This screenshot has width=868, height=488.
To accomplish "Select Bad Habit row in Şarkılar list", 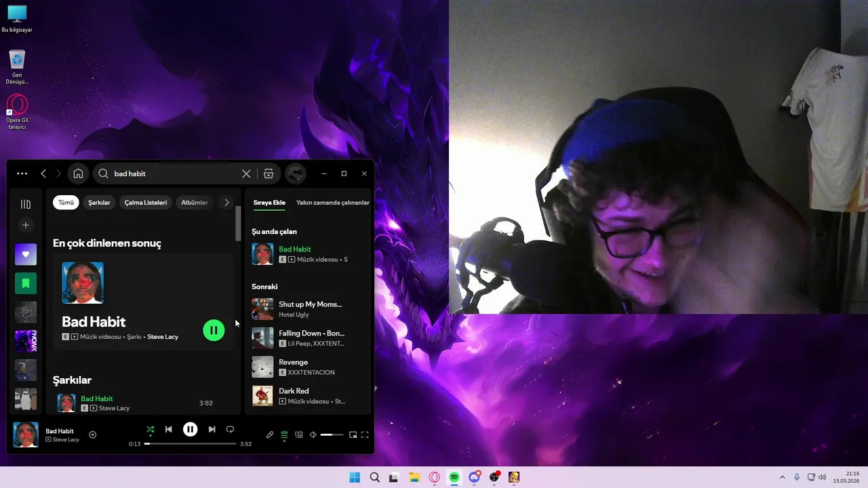I will [x=143, y=403].
